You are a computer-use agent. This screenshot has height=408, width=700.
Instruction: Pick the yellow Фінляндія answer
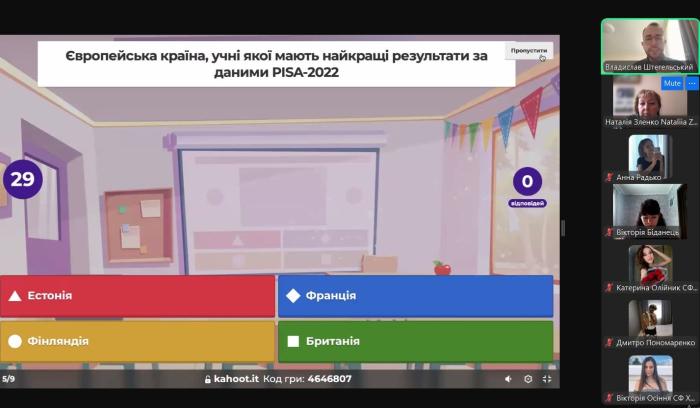click(x=138, y=341)
